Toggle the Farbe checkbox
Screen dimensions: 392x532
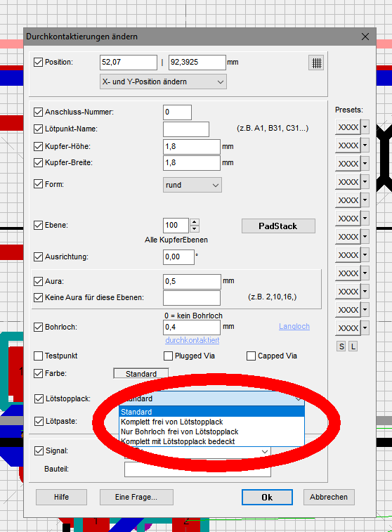(x=39, y=374)
